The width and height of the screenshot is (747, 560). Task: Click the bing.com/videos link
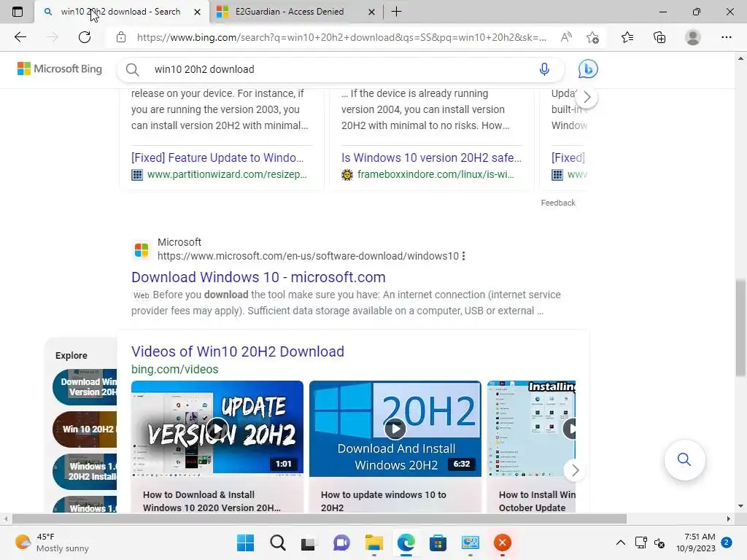(174, 370)
